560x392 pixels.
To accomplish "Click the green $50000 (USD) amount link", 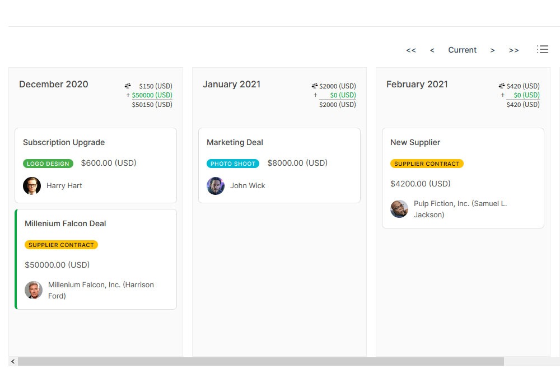I will (x=152, y=95).
